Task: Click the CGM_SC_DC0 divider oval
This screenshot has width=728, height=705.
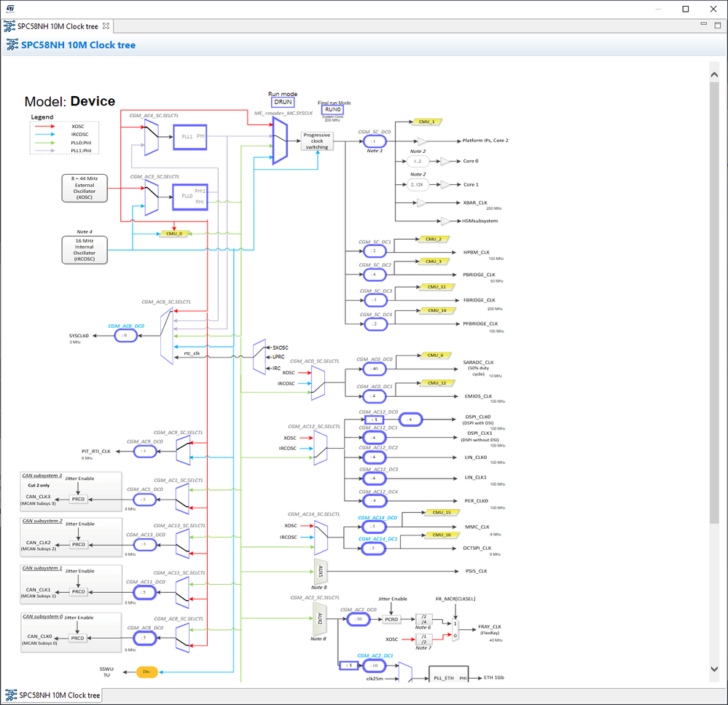Action: 375,141
